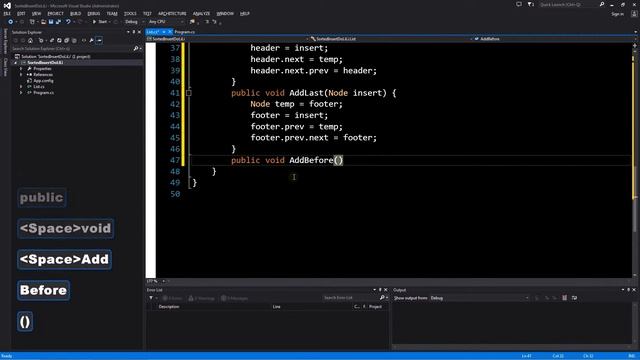Viewport: 640px width, 360px height.
Task: Close the List.cs editor tab
Action: pos(170,32)
